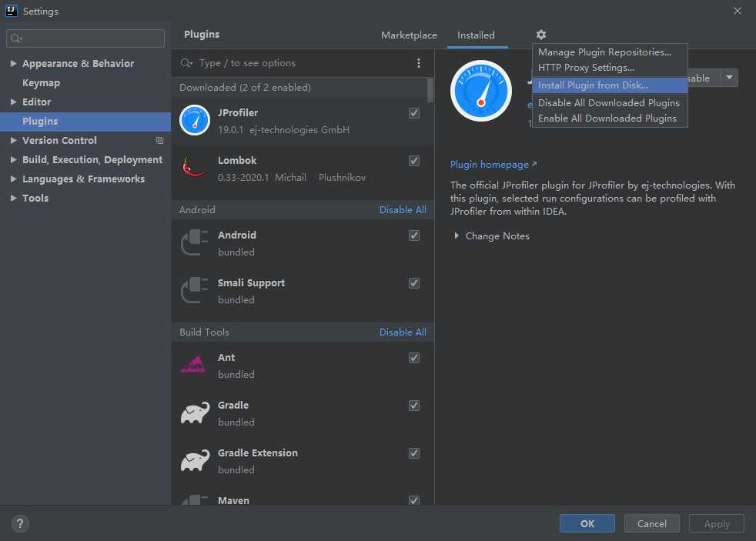Expand Appearance & Behavior tree node
The width and height of the screenshot is (756, 541).
click(14, 63)
